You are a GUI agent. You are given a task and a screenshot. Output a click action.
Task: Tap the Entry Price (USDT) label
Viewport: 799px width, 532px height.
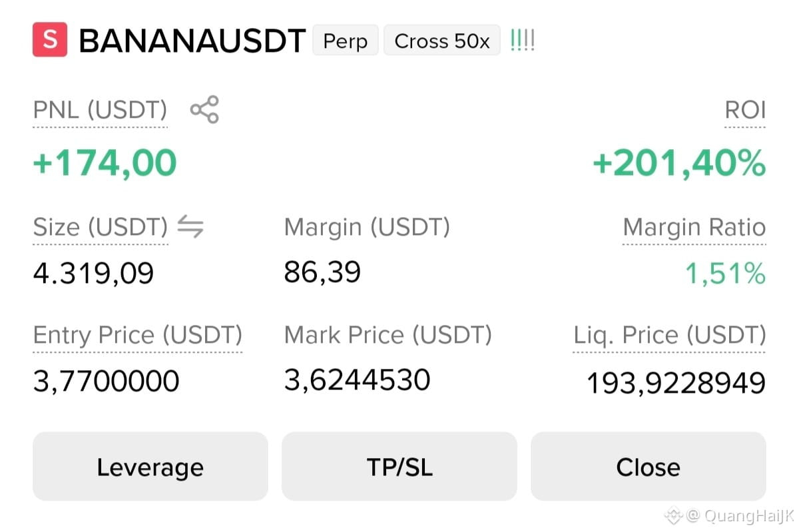pos(138,335)
